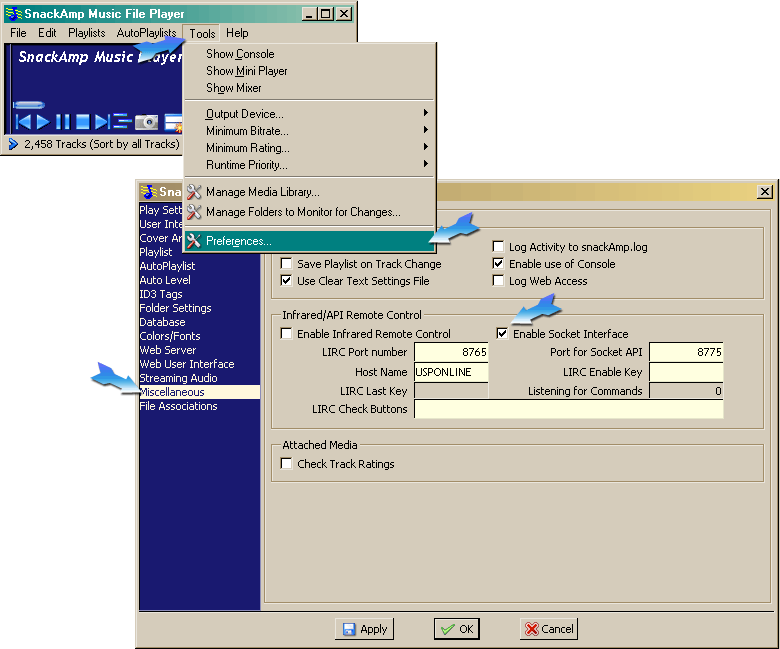Select AutoPlaylist preferences category
The height and width of the screenshot is (649, 780).
[199, 266]
